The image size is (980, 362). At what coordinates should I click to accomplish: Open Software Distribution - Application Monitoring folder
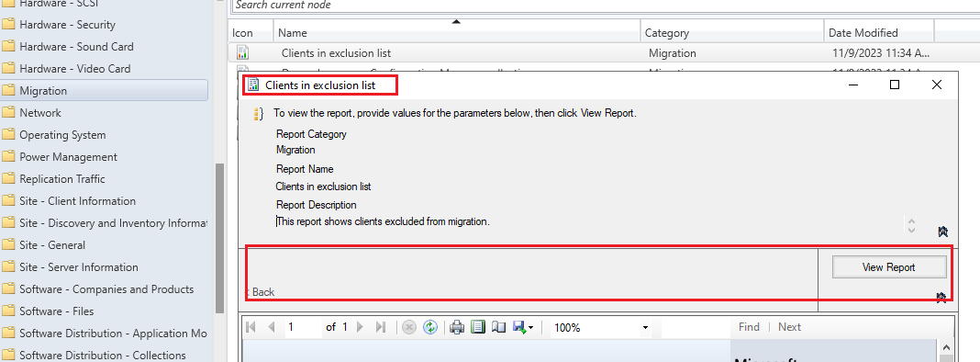coord(113,334)
